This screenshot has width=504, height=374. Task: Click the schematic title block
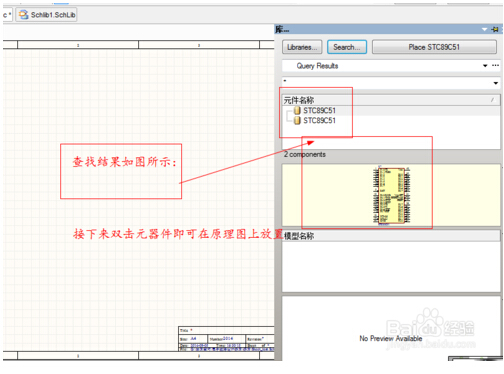click(x=226, y=338)
